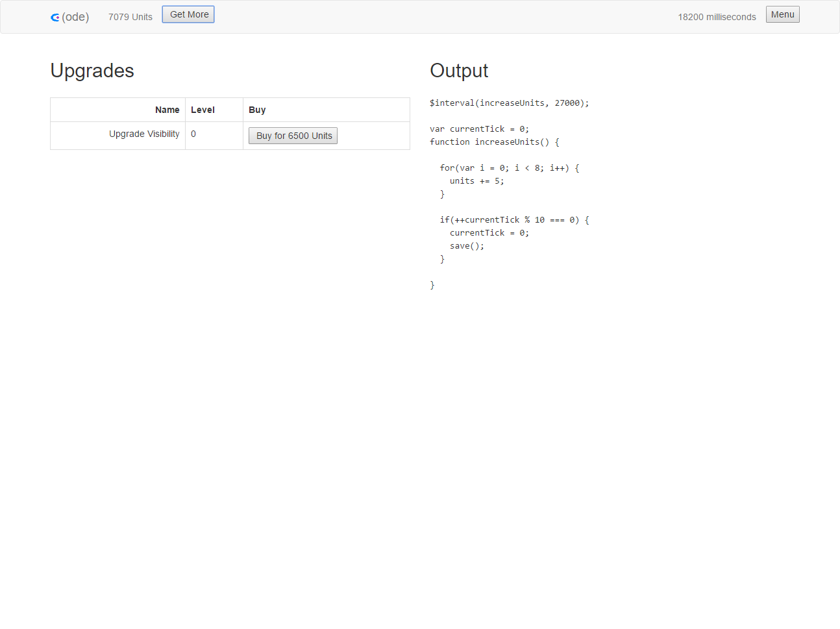Click the var currentTick = 0 line
The image size is (840, 629).
pos(479,129)
